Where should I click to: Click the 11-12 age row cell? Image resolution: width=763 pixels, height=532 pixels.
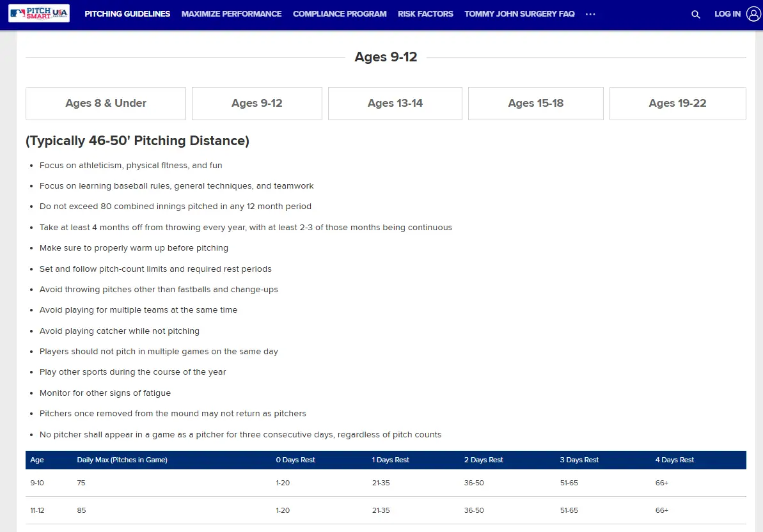click(x=37, y=511)
